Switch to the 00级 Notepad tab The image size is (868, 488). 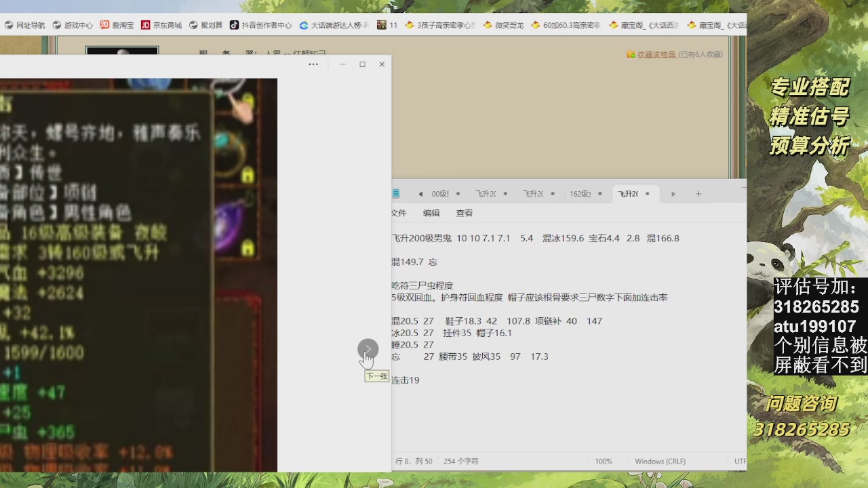pos(440,194)
